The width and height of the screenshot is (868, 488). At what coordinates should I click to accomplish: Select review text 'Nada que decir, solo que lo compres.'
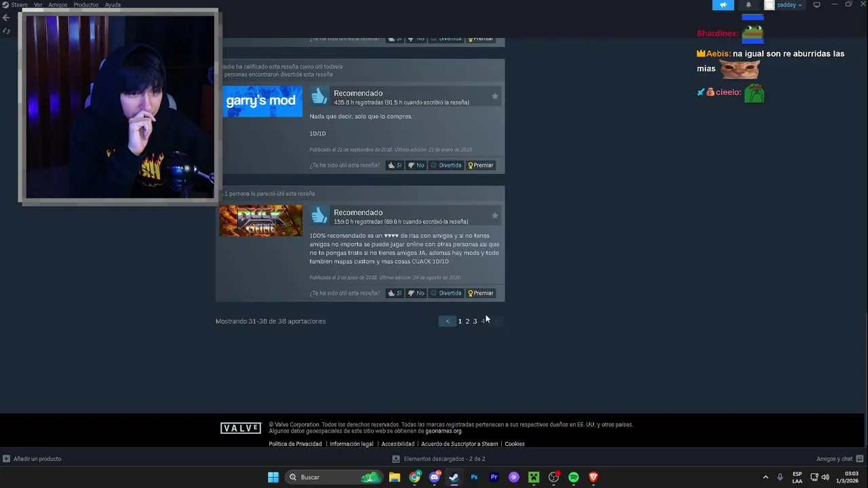pos(361,117)
